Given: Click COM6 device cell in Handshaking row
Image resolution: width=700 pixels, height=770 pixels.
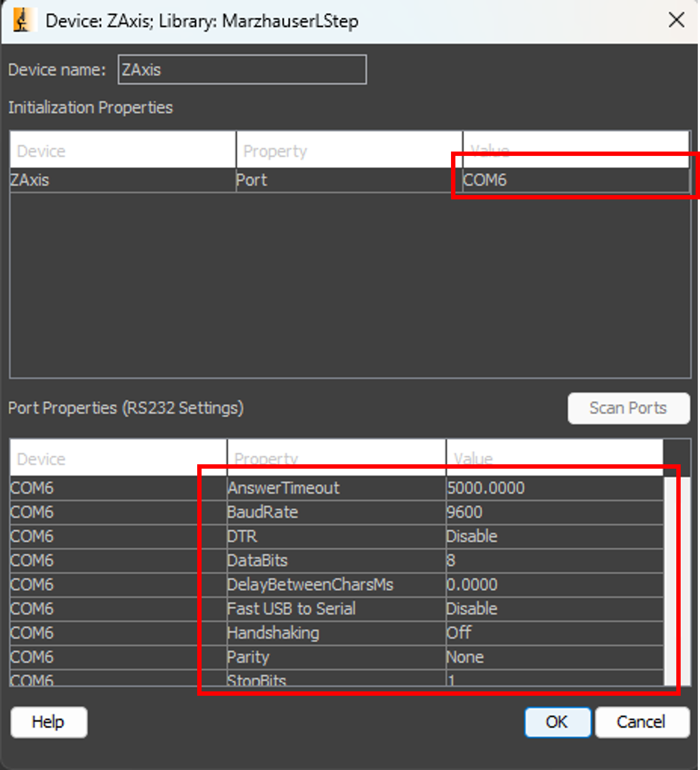Looking at the screenshot, I should coord(119,633).
